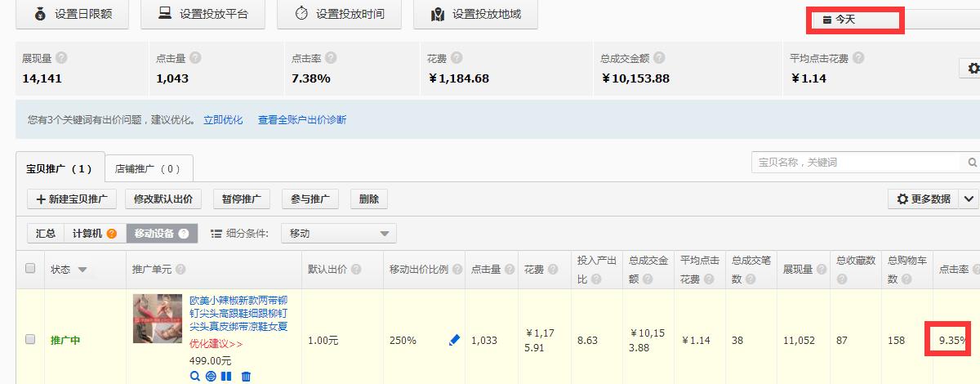The width and height of the screenshot is (980, 384).
Task: Switch to the 宝贝推广（1）tab
Action: tap(60, 169)
